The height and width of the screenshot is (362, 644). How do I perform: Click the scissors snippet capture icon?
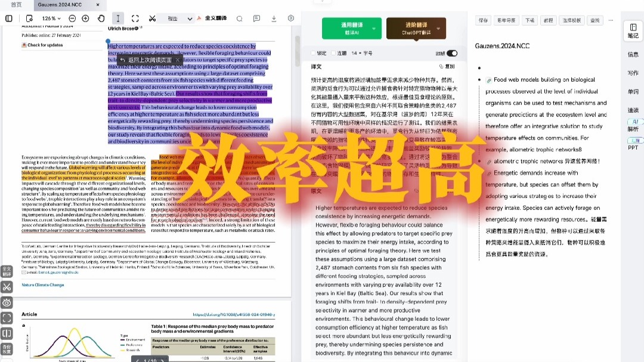(152, 18)
